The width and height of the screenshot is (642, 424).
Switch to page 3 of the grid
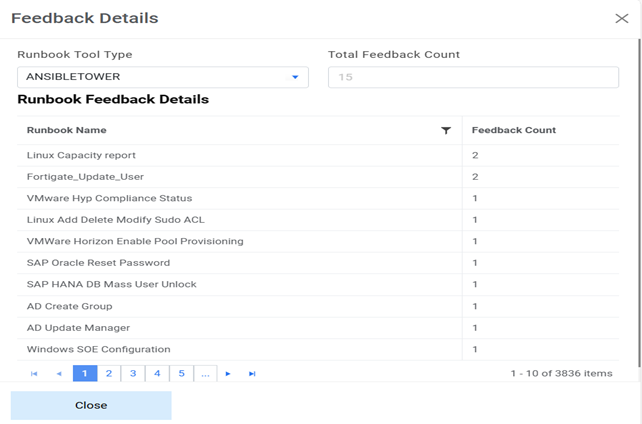(133, 374)
